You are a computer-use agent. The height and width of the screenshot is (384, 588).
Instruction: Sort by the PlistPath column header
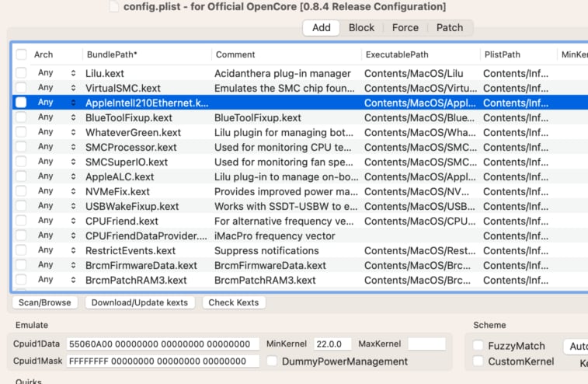click(502, 54)
